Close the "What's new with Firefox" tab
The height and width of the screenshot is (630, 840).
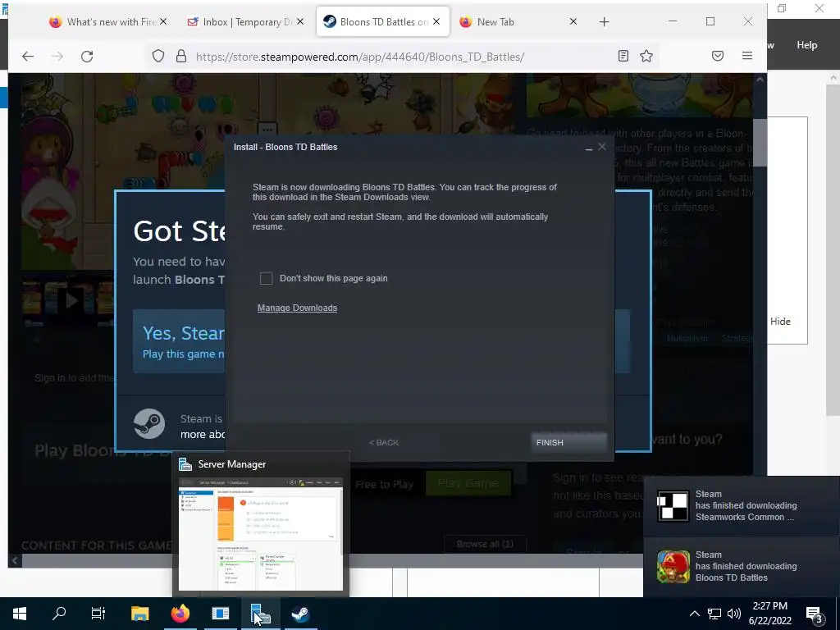pyautogui.click(x=163, y=21)
